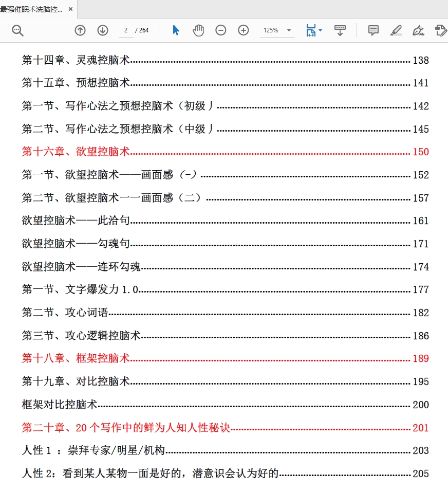The width and height of the screenshot is (448, 492).
Task: Expand the fit page options dropdown
Action: [x=320, y=30]
